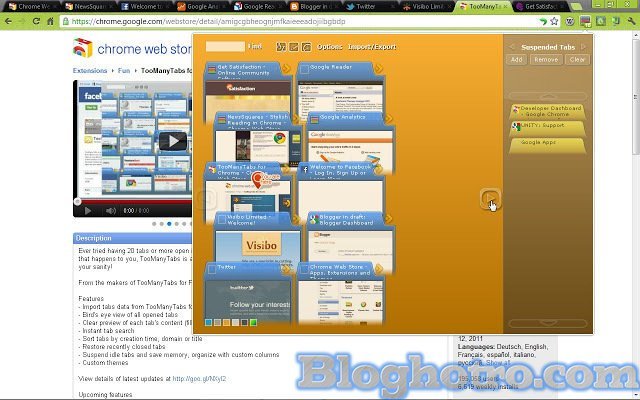Reload the page
The width and height of the screenshot is (640, 400).
pos(36,21)
